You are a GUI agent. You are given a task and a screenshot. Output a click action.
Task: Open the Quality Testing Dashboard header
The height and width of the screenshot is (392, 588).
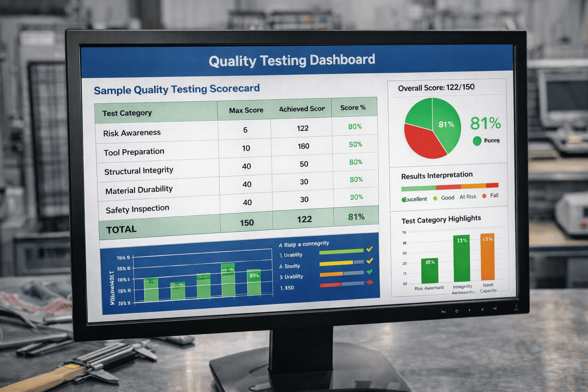[x=292, y=60]
